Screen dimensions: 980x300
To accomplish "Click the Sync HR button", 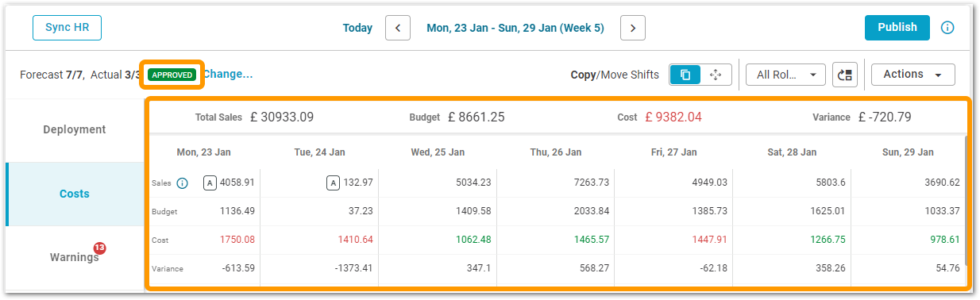I will 67,27.
